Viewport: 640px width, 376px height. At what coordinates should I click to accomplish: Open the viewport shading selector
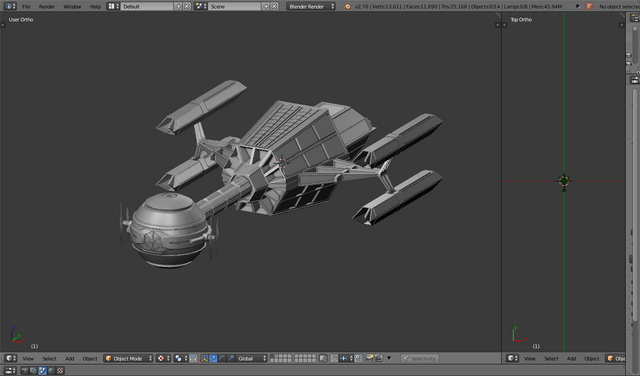point(163,358)
